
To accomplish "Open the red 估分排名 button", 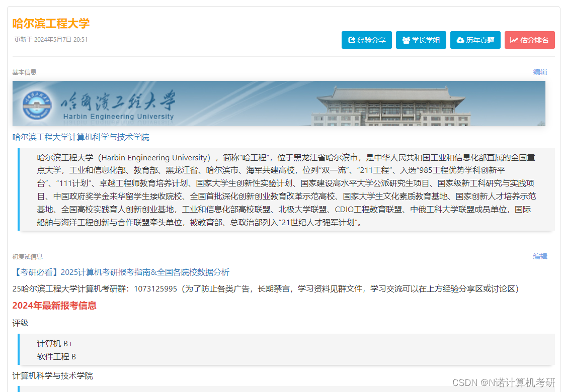I will [530, 40].
